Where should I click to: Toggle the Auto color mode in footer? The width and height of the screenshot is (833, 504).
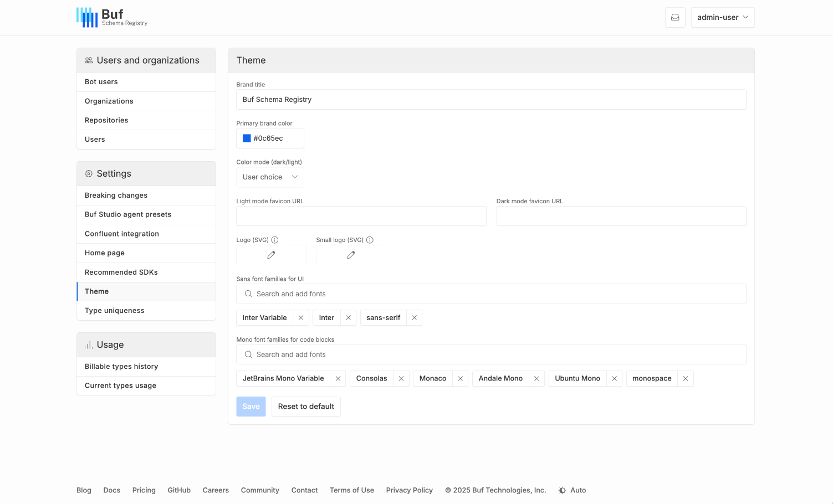click(572, 490)
